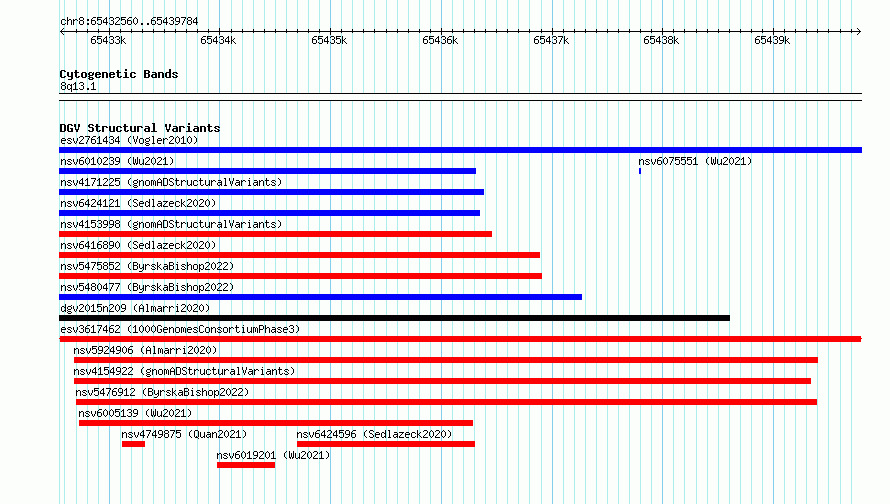The image size is (890, 504).
Task: Open the nsv6010239 (Wu2021) label
Action: [117, 161]
